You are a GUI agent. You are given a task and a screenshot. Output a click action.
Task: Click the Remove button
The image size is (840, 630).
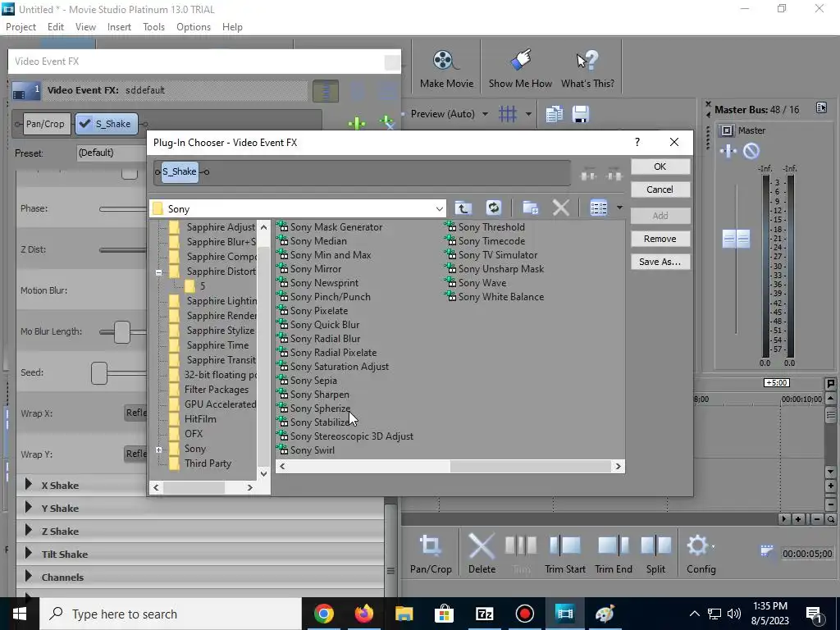[660, 239]
